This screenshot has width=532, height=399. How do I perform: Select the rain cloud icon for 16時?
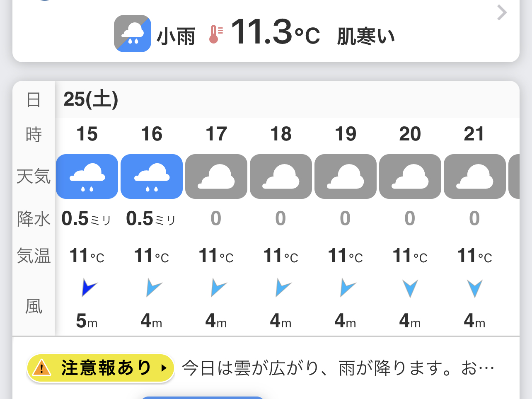click(x=152, y=177)
